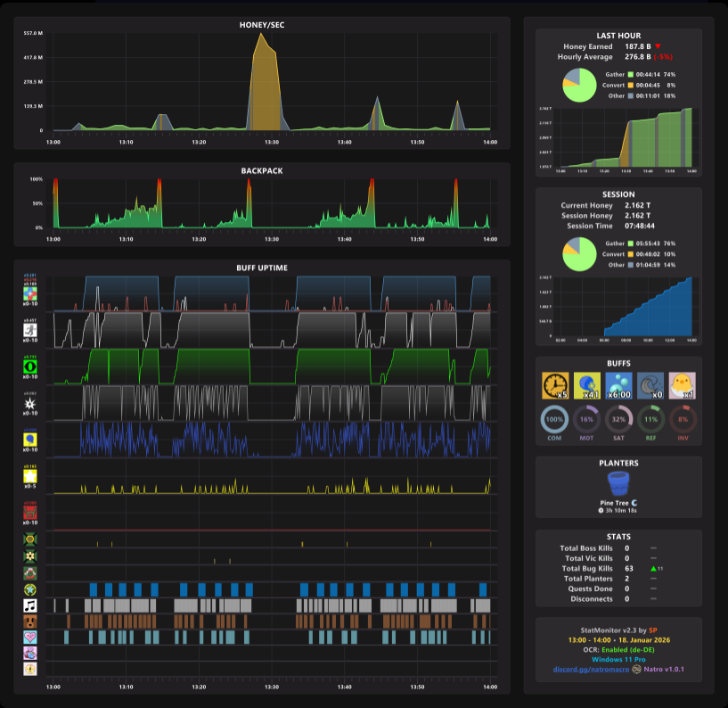Click the white running-figure haste icon

[x=30, y=330]
